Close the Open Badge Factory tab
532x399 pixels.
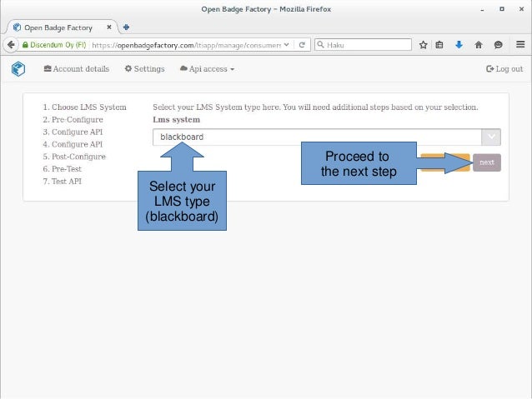tap(109, 27)
